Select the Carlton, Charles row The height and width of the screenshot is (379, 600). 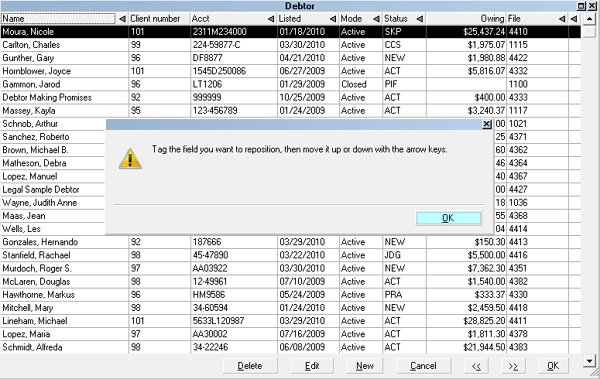(x=290, y=45)
